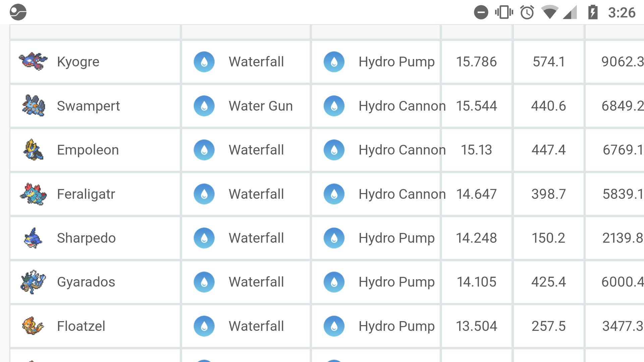Select Empoleon's Hydro Cannon charged move
The image size is (644, 362).
coord(402,150)
